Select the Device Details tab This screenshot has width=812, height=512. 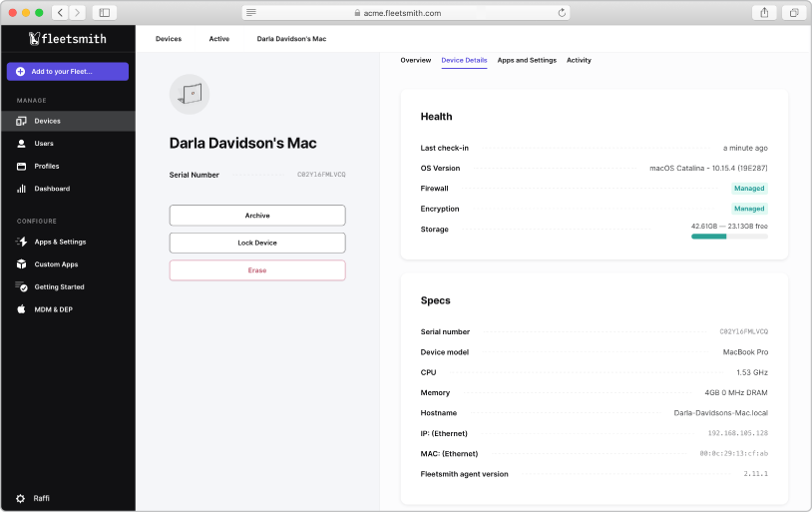tap(464, 60)
